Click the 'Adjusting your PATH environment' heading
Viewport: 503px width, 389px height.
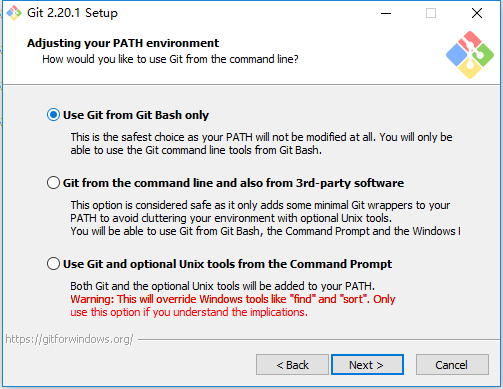[x=123, y=43]
